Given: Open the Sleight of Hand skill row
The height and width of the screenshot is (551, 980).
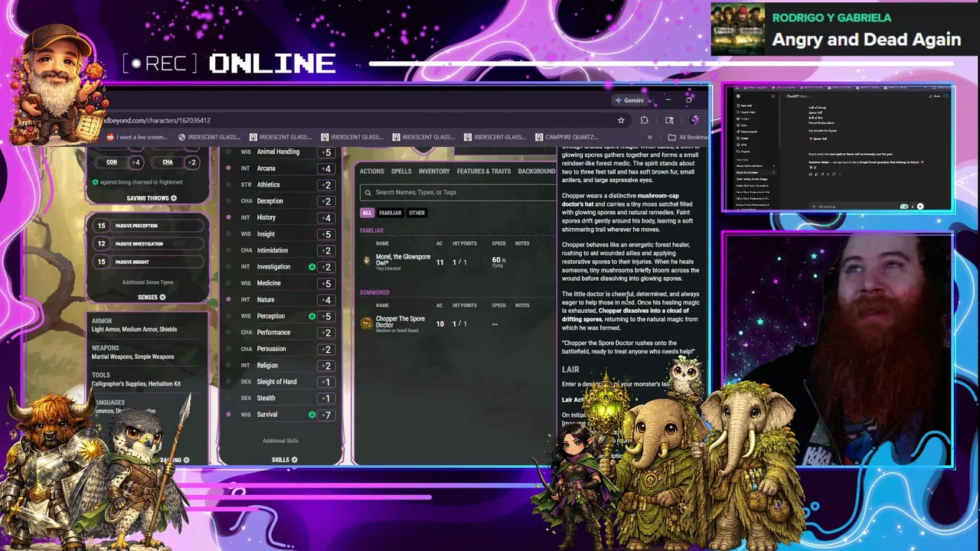Looking at the screenshot, I should (281, 382).
